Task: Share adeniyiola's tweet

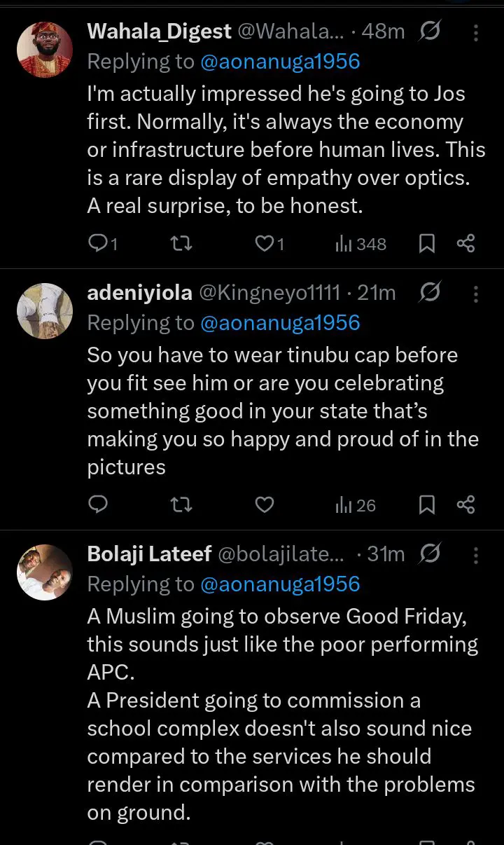Action: point(465,504)
